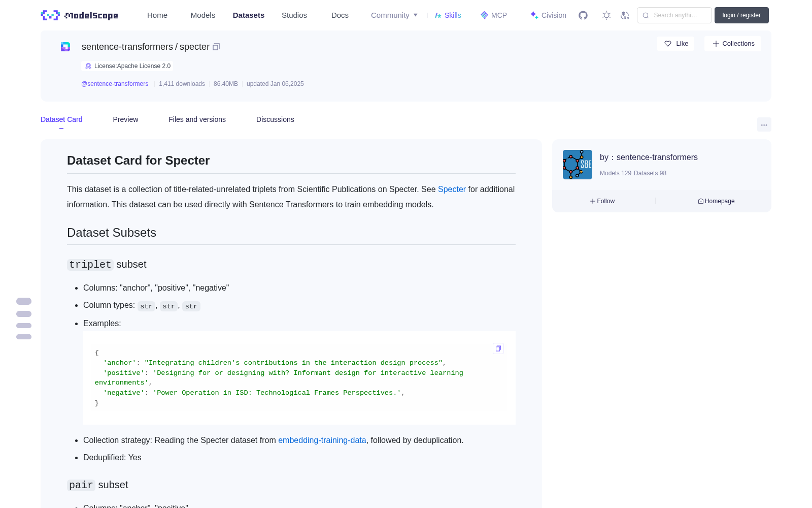This screenshot has height=508, width=812.
Task: Open the MCP nav item
Action: pyautogui.click(x=493, y=15)
